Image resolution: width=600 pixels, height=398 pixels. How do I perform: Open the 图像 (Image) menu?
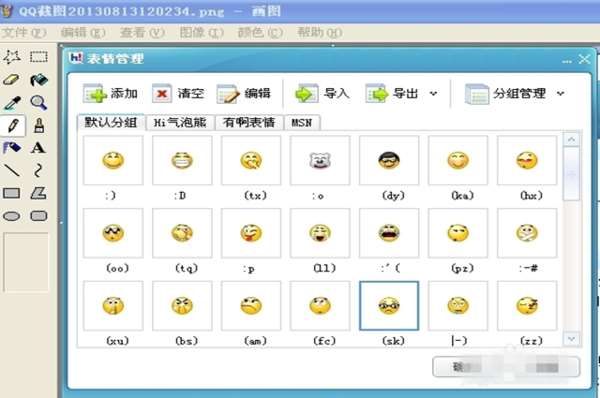[201, 33]
